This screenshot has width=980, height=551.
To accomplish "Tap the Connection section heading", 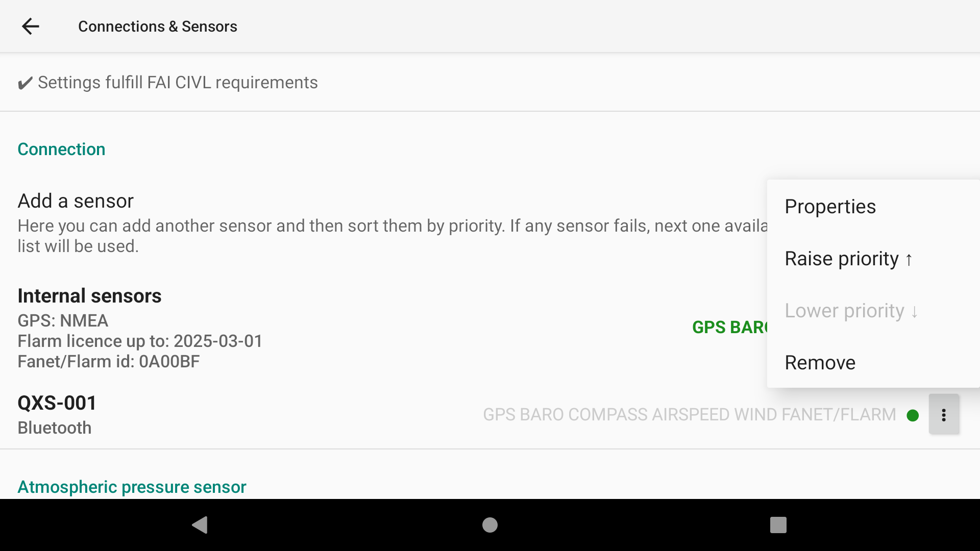I will 61,149.
